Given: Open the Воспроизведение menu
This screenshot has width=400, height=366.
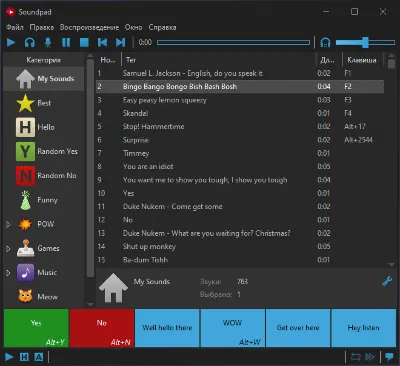Looking at the screenshot, I should pos(89,27).
